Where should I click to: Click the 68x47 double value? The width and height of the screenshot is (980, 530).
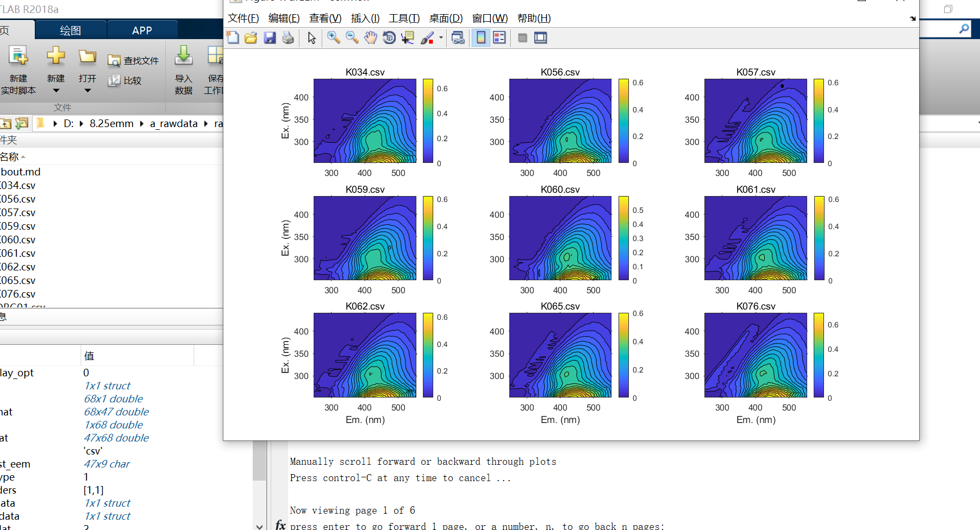pyautogui.click(x=116, y=412)
